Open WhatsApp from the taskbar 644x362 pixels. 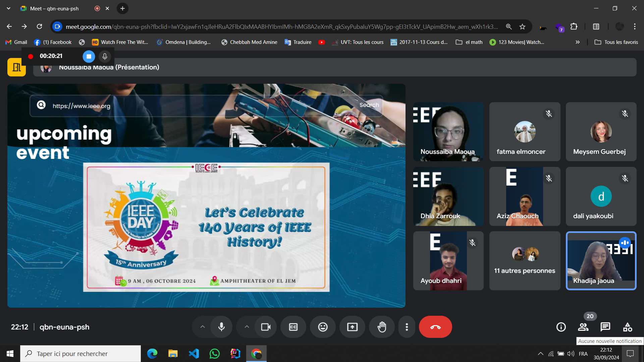215,354
